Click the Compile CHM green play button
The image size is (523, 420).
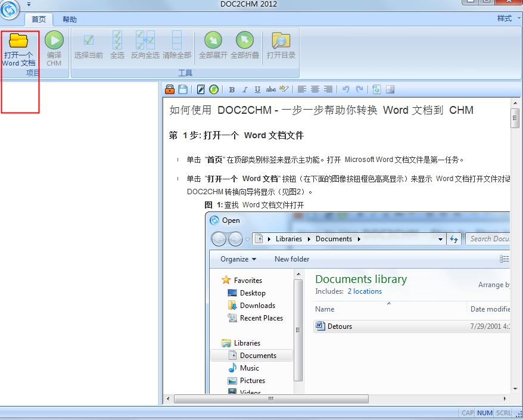coord(54,40)
